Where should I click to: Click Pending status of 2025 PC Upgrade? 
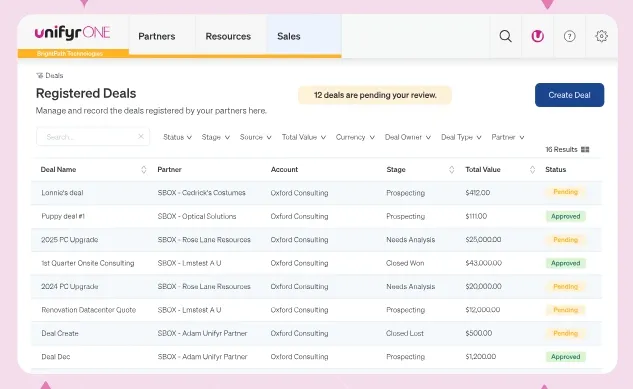click(565, 240)
